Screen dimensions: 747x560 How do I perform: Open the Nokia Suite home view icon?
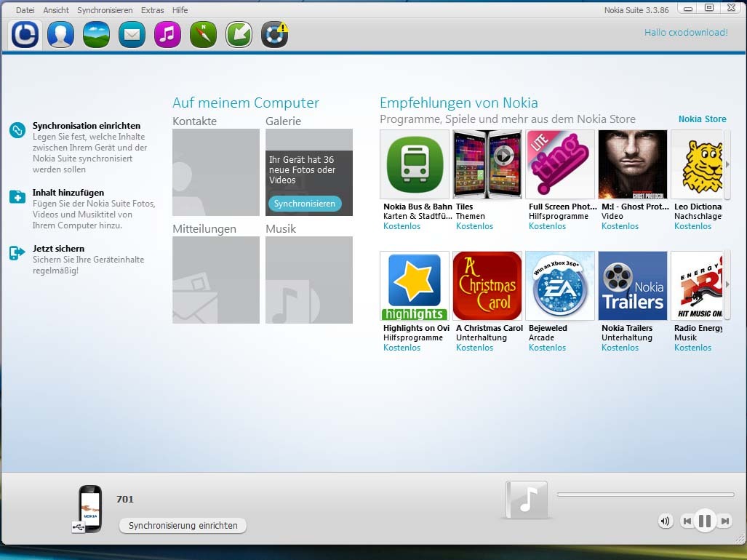[25, 35]
